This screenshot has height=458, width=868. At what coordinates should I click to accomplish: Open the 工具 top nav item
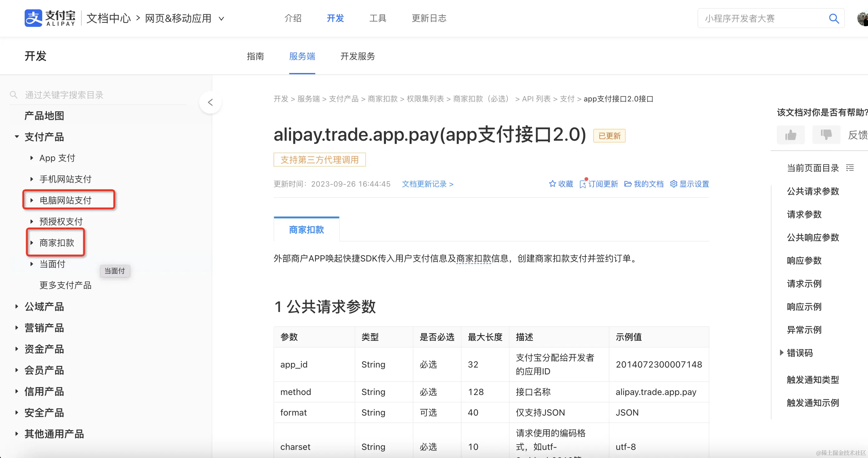(x=378, y=18)
